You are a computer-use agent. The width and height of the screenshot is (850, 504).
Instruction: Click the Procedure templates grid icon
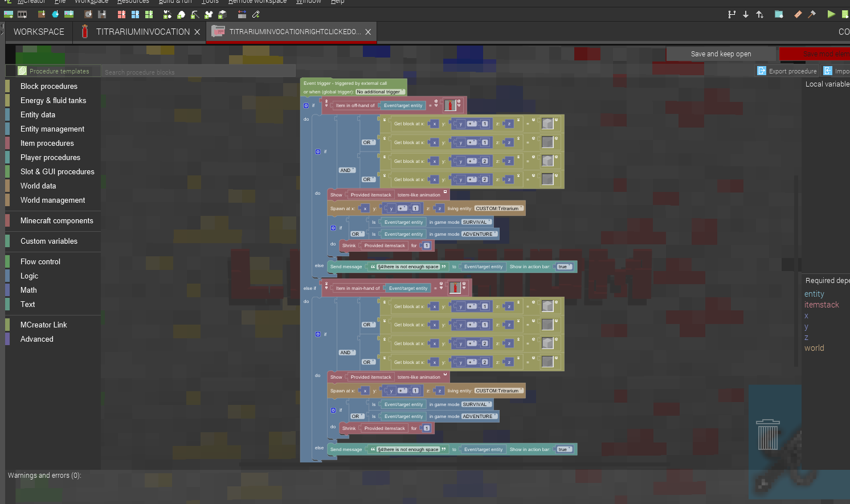point(22,70)
